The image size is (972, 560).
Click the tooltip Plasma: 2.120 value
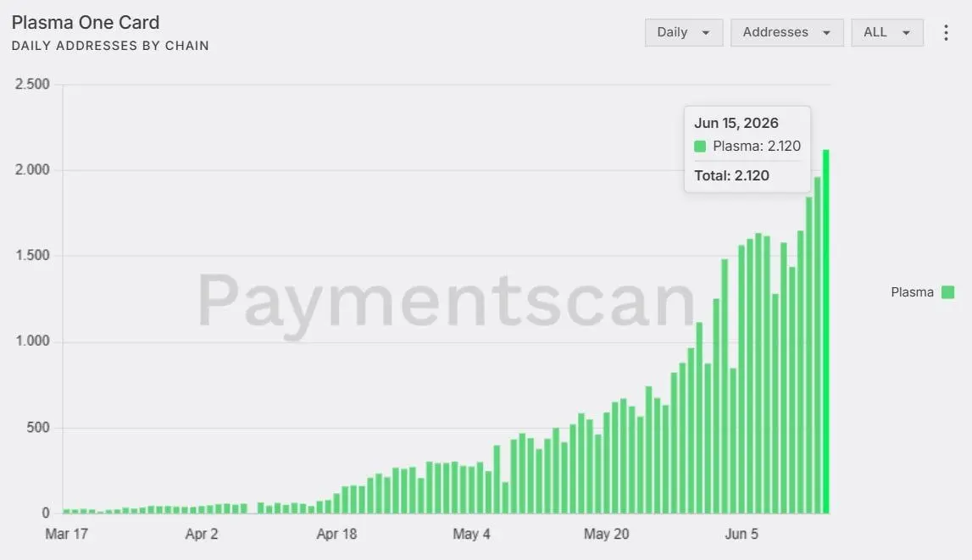(756, 147)
